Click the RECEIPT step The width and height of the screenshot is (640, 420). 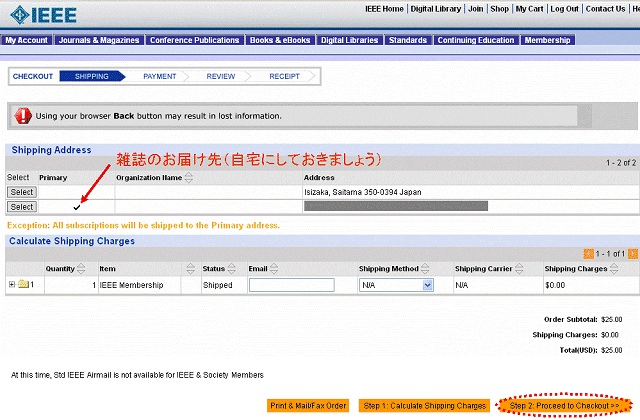tap(284, 76)
